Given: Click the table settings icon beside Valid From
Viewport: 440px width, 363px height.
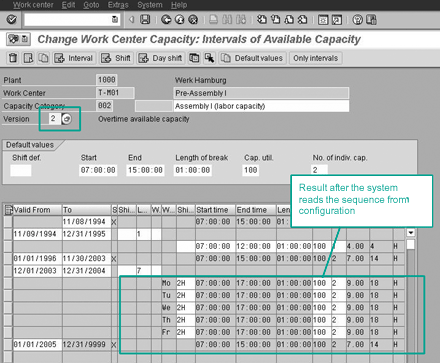Looking at the screenshot, I should pos(8,210).
